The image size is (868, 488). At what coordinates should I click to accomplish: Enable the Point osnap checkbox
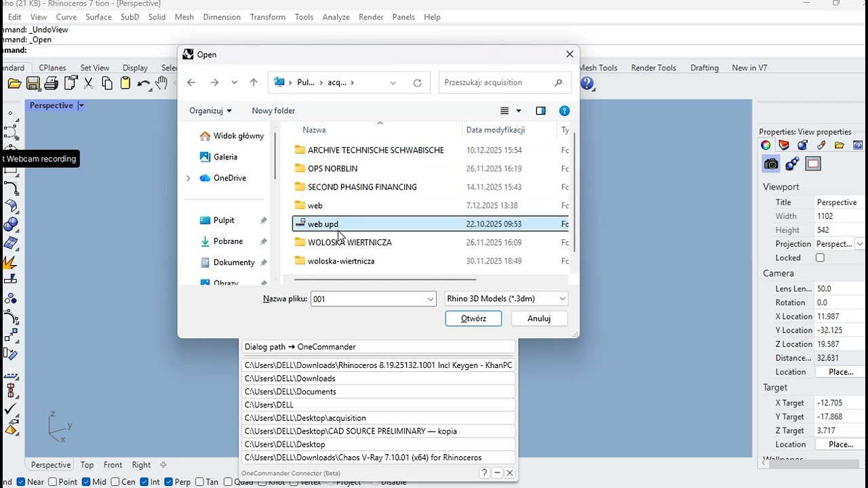52,482
